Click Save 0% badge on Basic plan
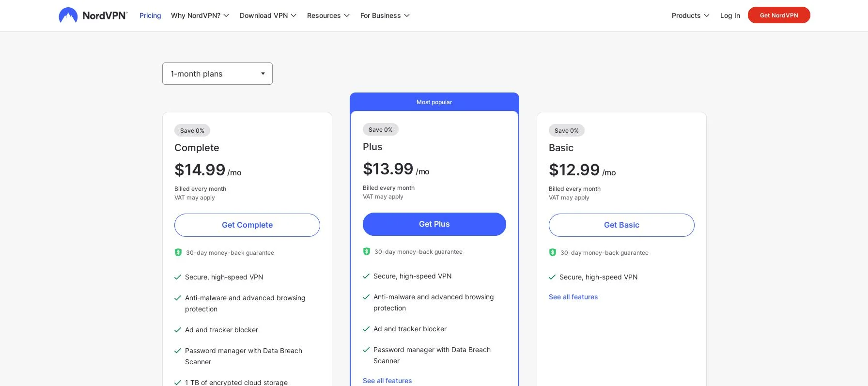The width and height of the screenshot is (868, 386). tap(567, 130)
